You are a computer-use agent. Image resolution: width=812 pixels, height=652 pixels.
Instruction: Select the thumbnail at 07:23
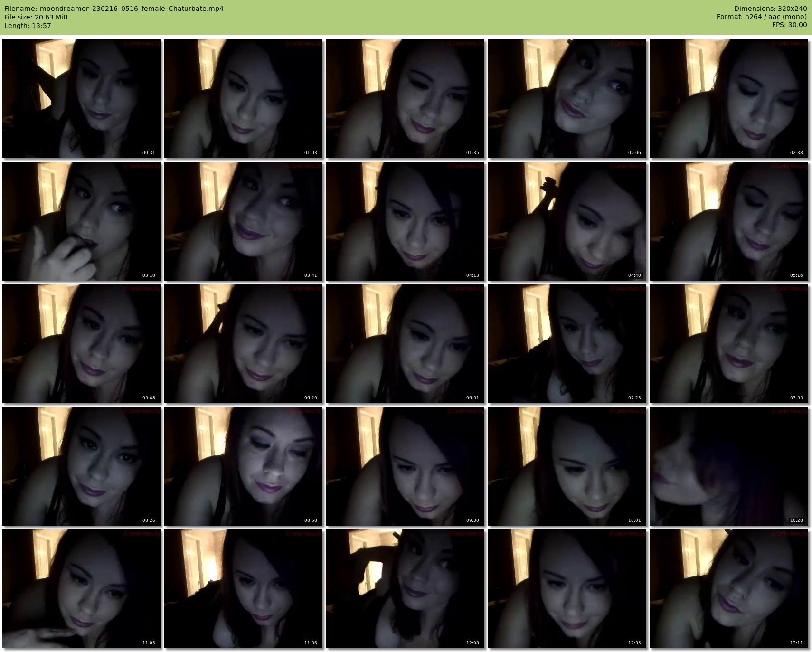[x=567, y=344]
